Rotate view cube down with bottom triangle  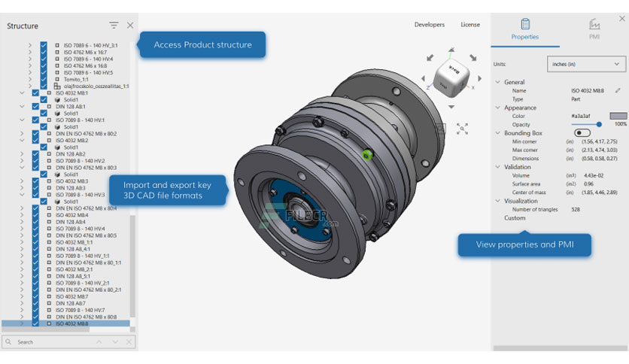451,107
